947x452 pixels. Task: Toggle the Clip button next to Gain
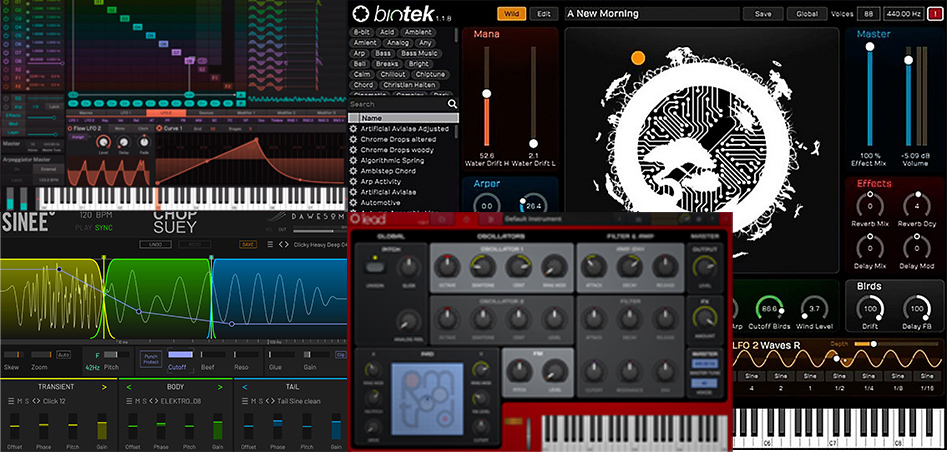click(341, 355)
